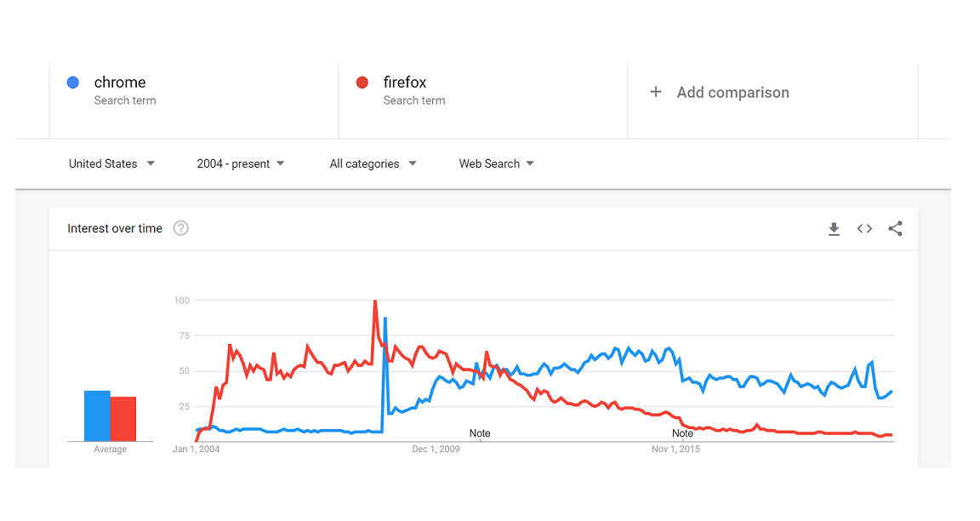Click the red firefox term dot
Viewport: 980px width, 521px height.
click(x=362, y=83)
